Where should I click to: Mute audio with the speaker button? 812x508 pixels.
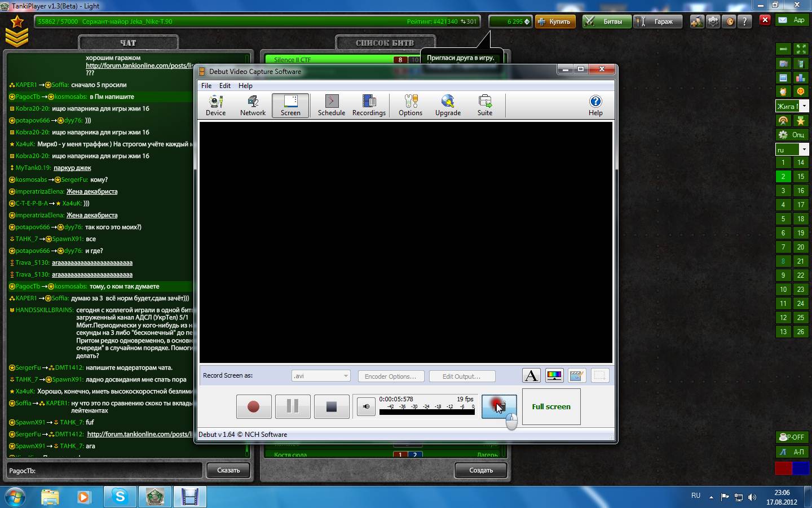pos(366,407)
